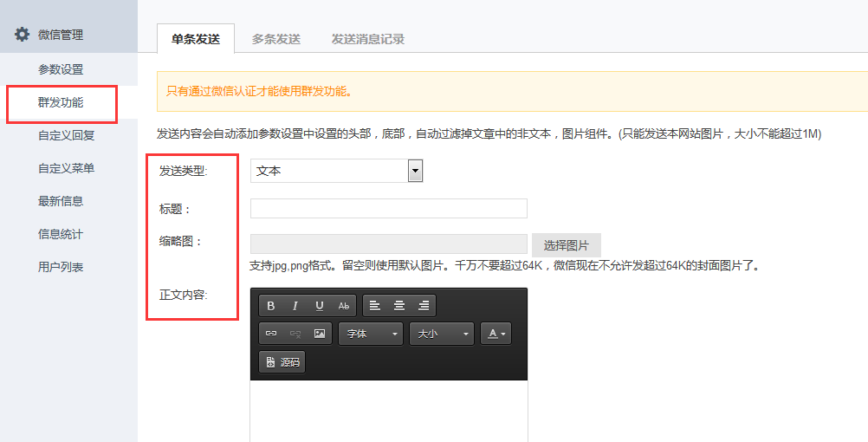Toggle bold formatting in editor
This screenshot has height=442, width=868.
tap(270, 306)
